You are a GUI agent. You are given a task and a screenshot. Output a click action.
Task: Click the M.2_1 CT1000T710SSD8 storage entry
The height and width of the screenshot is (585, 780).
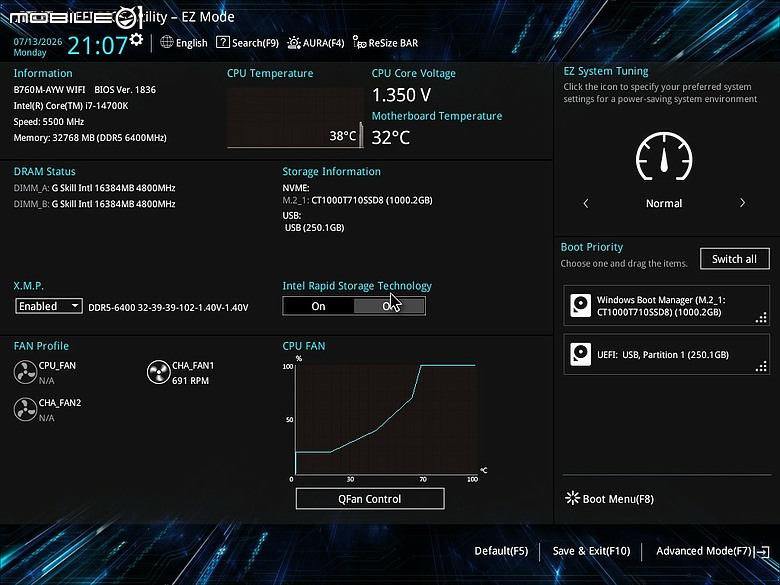357,200
